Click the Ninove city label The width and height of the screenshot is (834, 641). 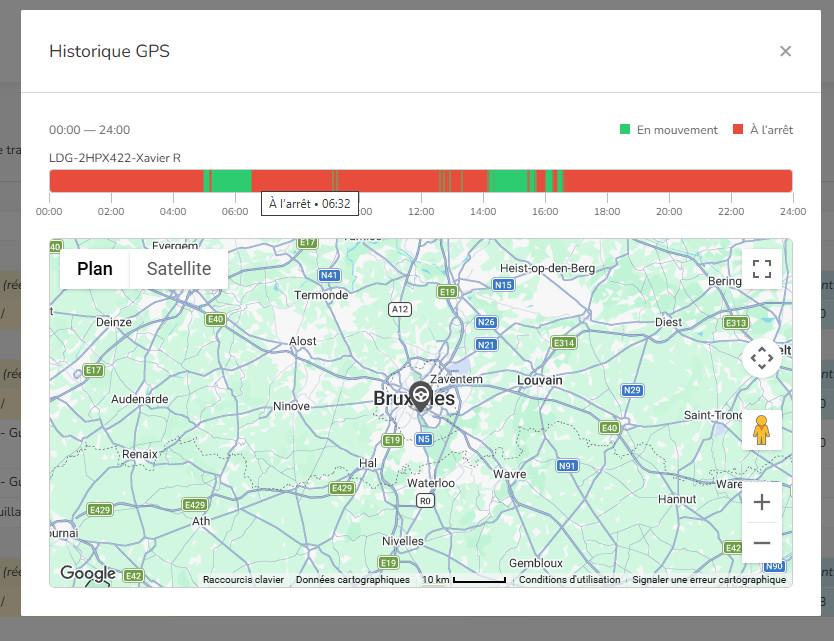click(291, 406)
